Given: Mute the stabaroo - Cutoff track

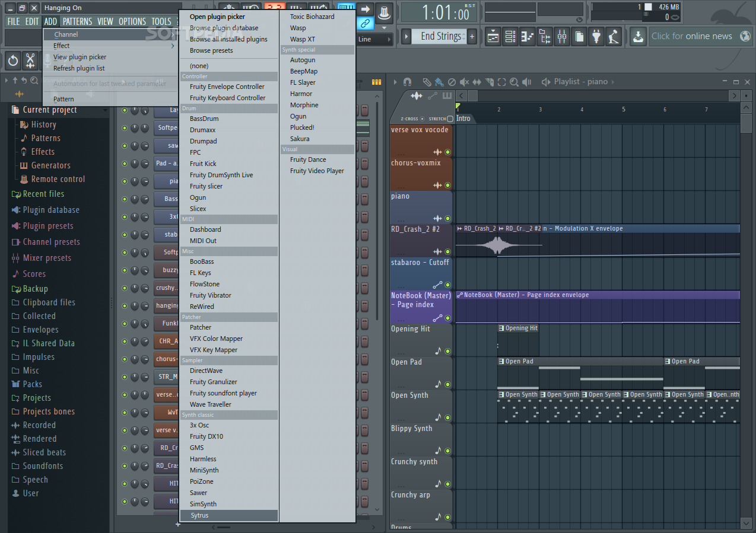Looking at the screenshot, I should [447, 285].
